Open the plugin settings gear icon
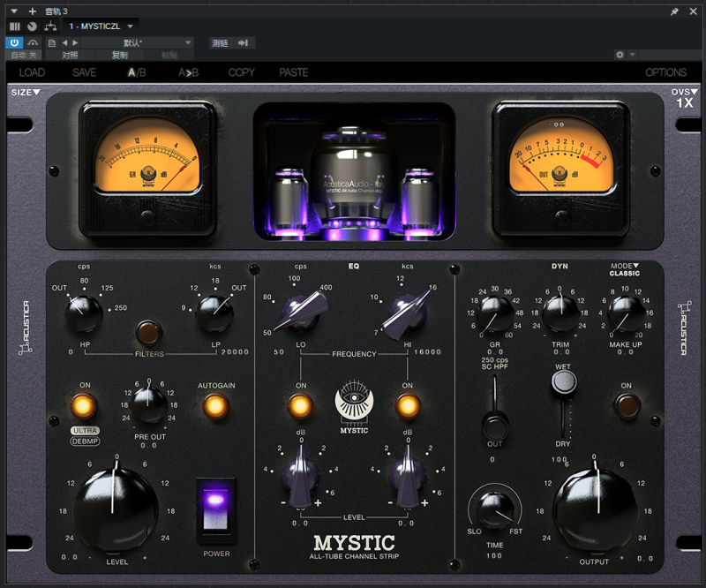 (620, 55)
